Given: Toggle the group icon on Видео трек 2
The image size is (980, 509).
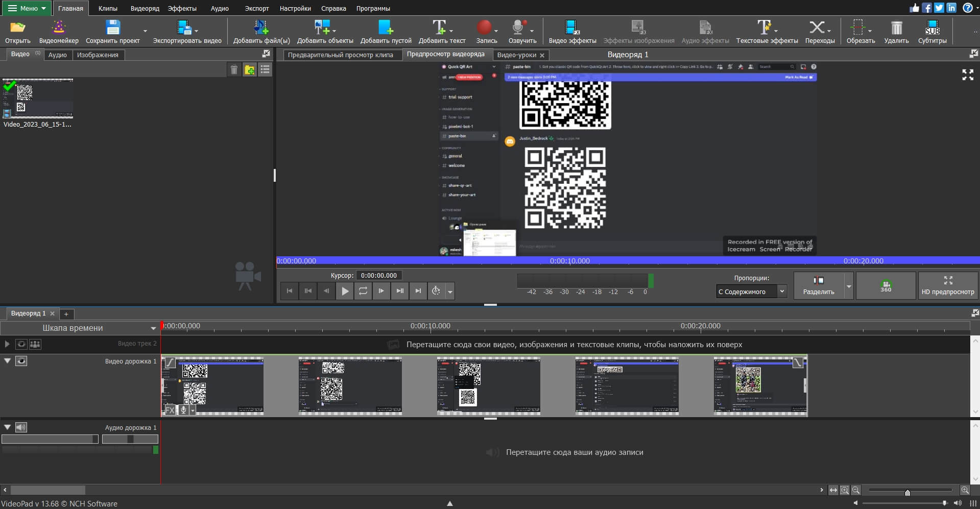Looking at the screenshot, I should pos(35,344).
